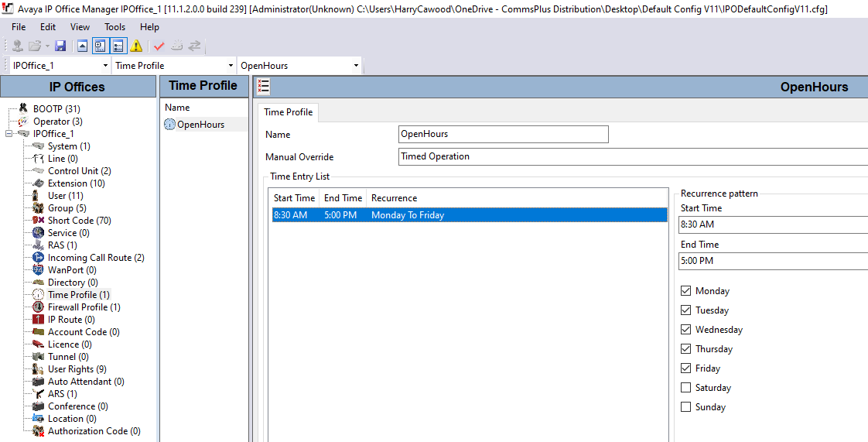Open the Manual Override Timed Operation dropdown
This screenshot has width=868, height=442.
(633, 156)
